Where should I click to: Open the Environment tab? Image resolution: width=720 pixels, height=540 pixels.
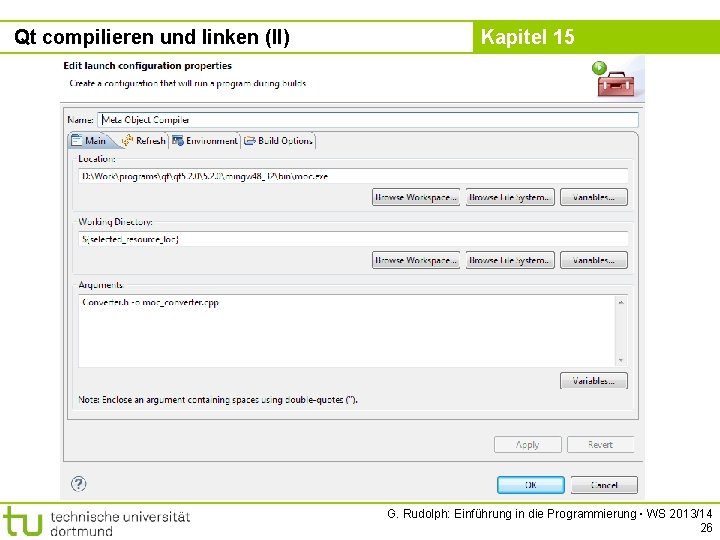pyautogui.click(x=205, y=141)
